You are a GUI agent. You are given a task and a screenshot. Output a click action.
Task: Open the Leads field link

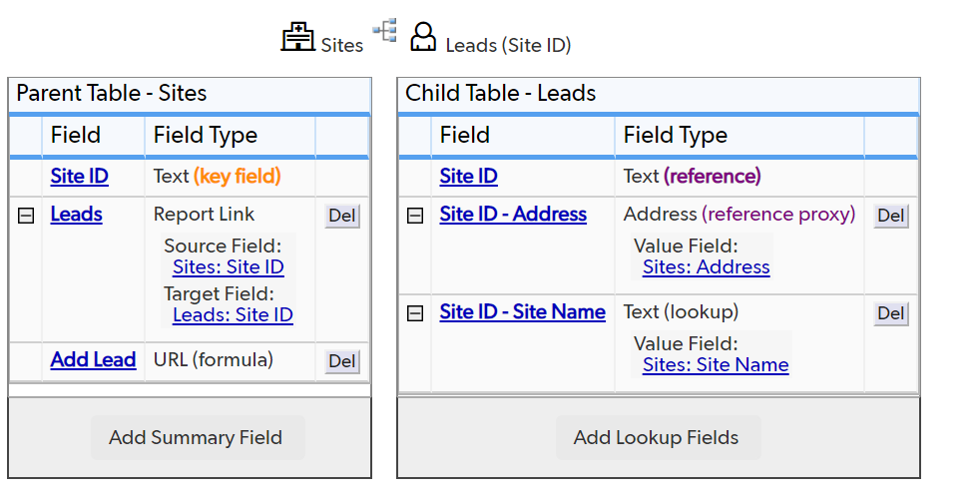tap(76, 215)
